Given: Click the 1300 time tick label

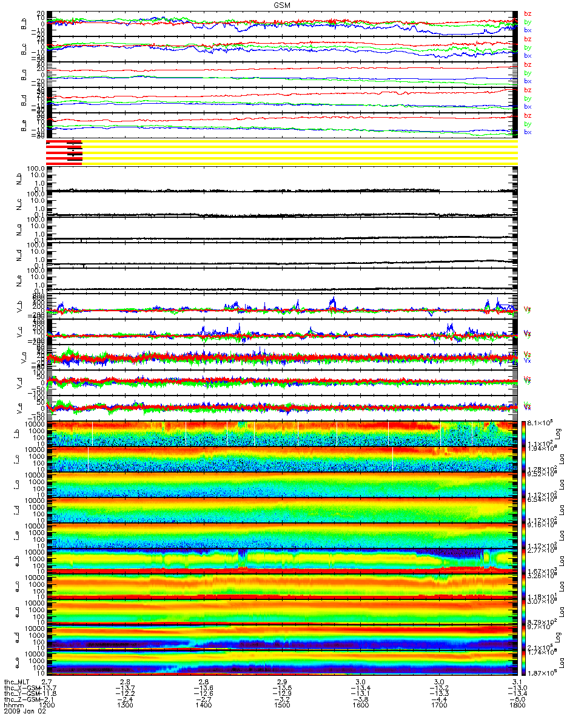Looking at the screenshot, I should (124, 704).
